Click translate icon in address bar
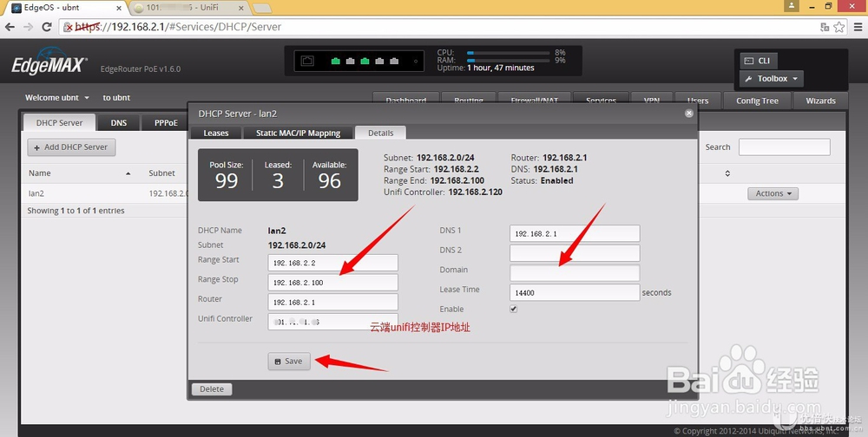Image resolution: width=868 pixels, height=437 pixels. point(825,27)
